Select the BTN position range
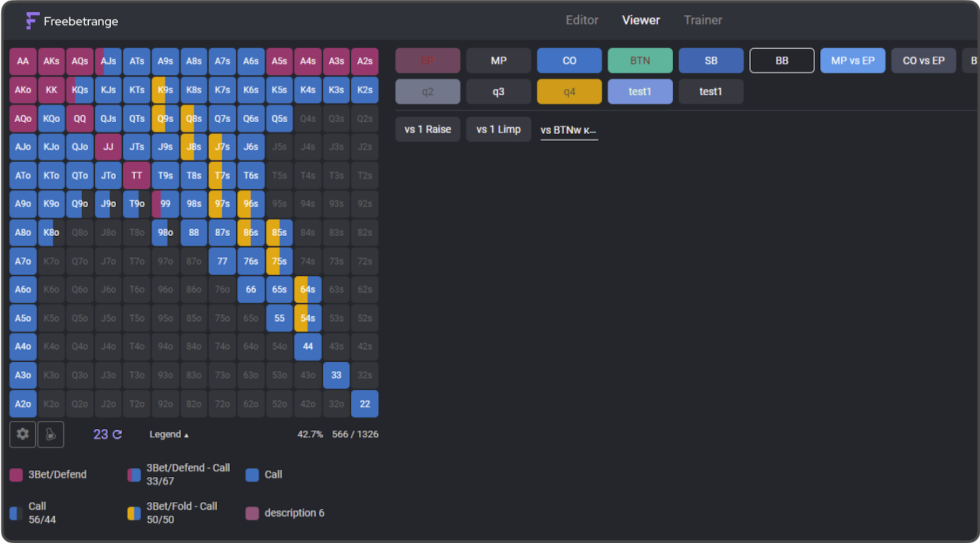The width and height of the screenshot is (980, 543). 640,60
